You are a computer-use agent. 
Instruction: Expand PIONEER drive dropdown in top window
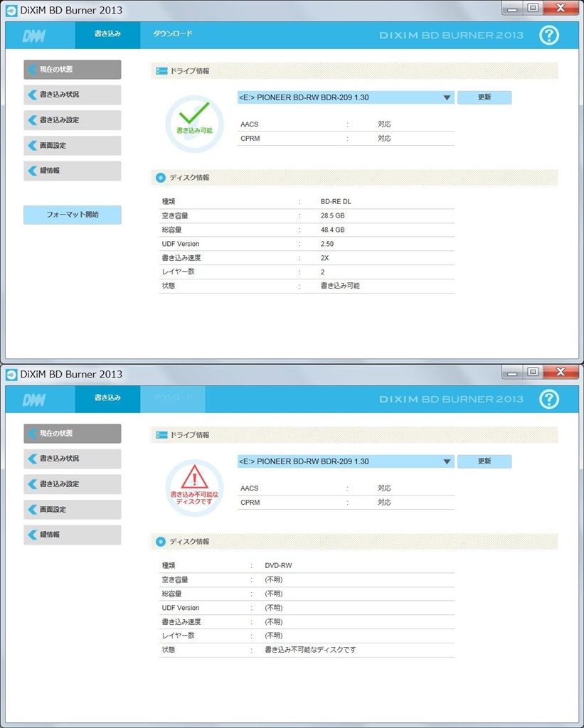click(x=346, y=97)
